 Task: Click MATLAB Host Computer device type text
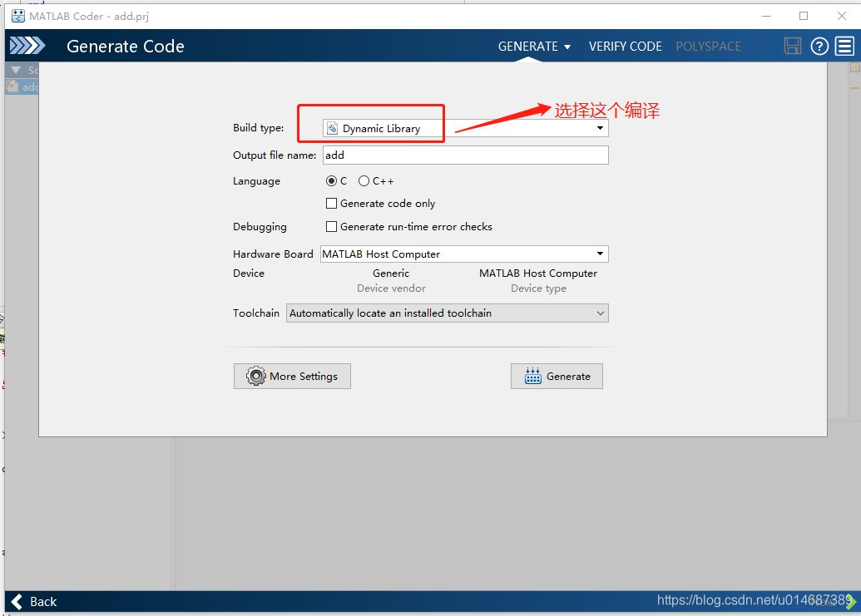538,274
